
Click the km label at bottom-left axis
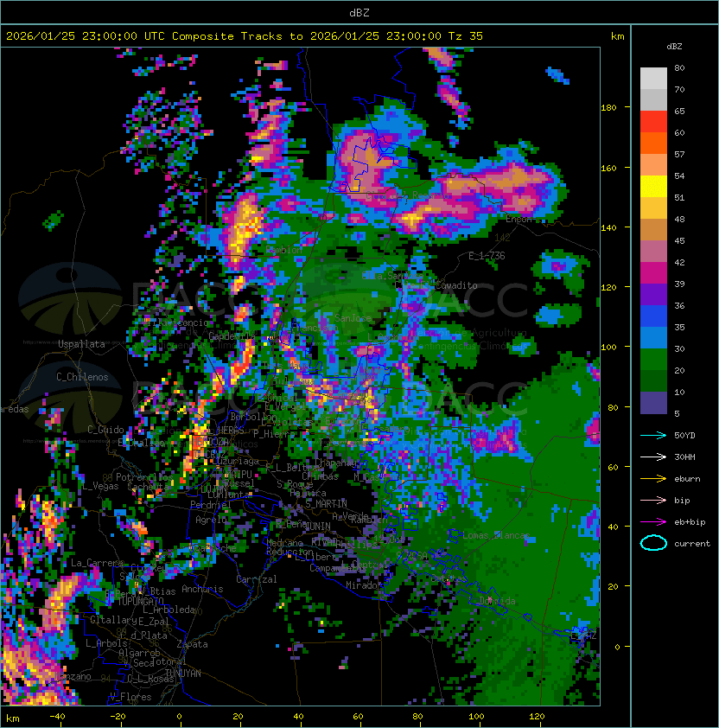coord(13,718)
